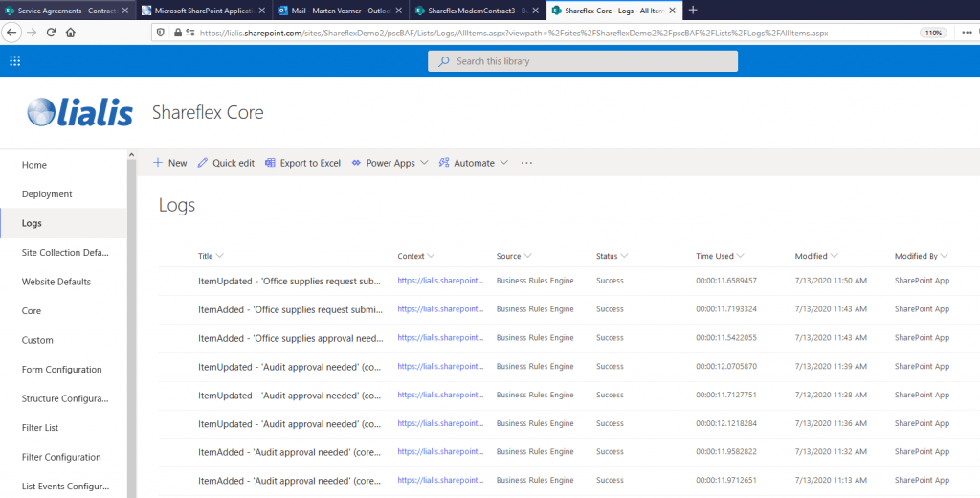980x498 pixels.
Task: Open the Time Used column dropdown
Action: pyautogui.click(x=720, y=256)
